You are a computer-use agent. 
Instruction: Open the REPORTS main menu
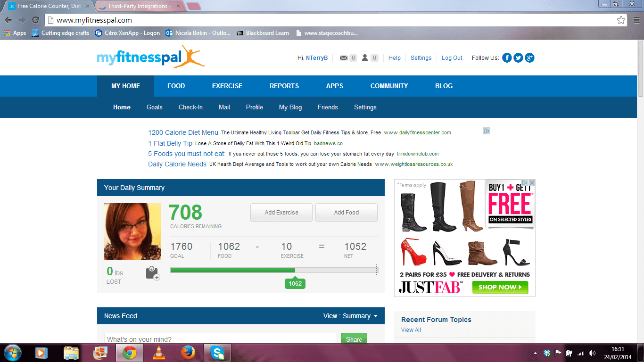pyautogui.click(x=284, y=86)
